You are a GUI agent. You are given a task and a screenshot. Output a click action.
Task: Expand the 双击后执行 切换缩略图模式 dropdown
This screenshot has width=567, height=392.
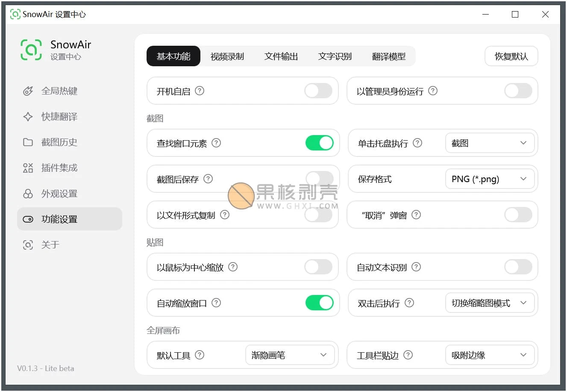click(x=490, y=303)
